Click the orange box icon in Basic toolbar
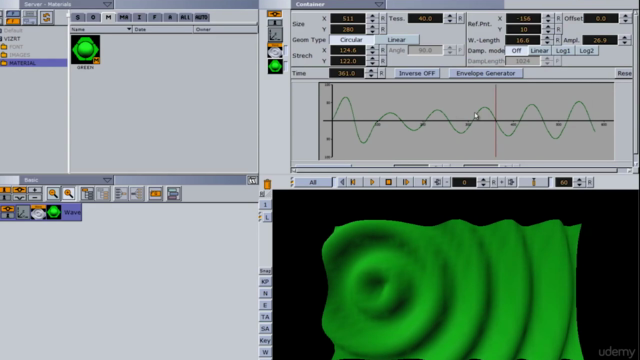This screenshot has width=640, height=360. click(x=156, y=193)
